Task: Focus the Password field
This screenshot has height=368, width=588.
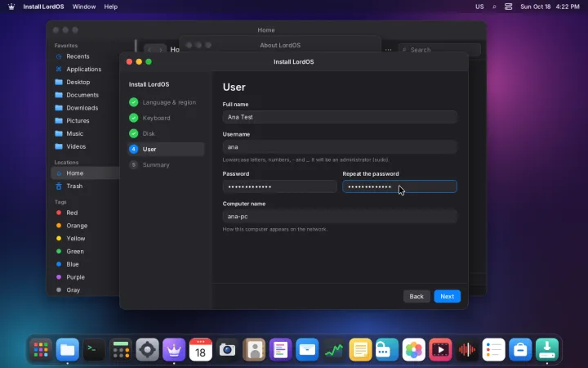Action: click(x=280, y=186)
